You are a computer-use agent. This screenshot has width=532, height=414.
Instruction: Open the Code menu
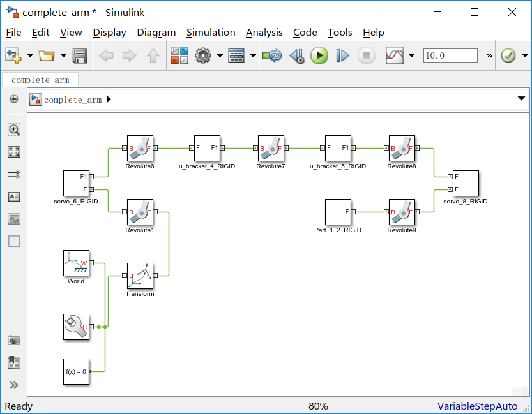(x=305, y=33)
